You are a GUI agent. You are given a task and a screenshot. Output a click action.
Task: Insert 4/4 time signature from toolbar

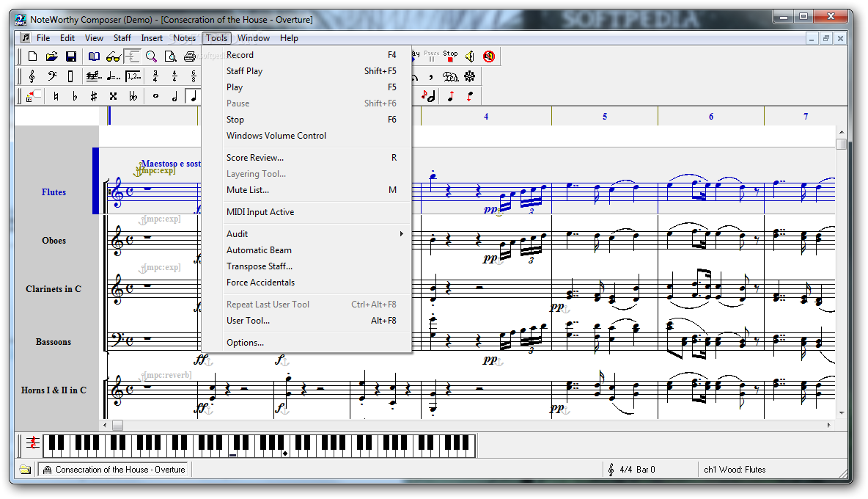[174, 76]
